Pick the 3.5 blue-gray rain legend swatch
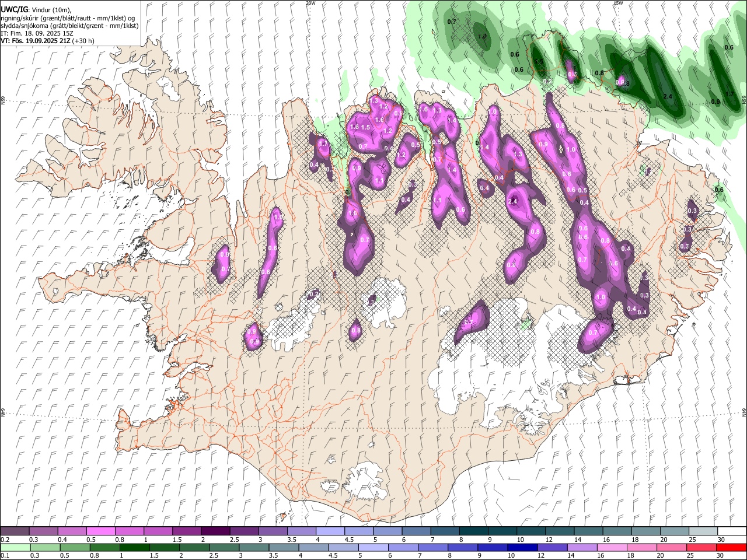Viewport: 747px width, 560px height. pyautogui.click(x=283, y=548)
